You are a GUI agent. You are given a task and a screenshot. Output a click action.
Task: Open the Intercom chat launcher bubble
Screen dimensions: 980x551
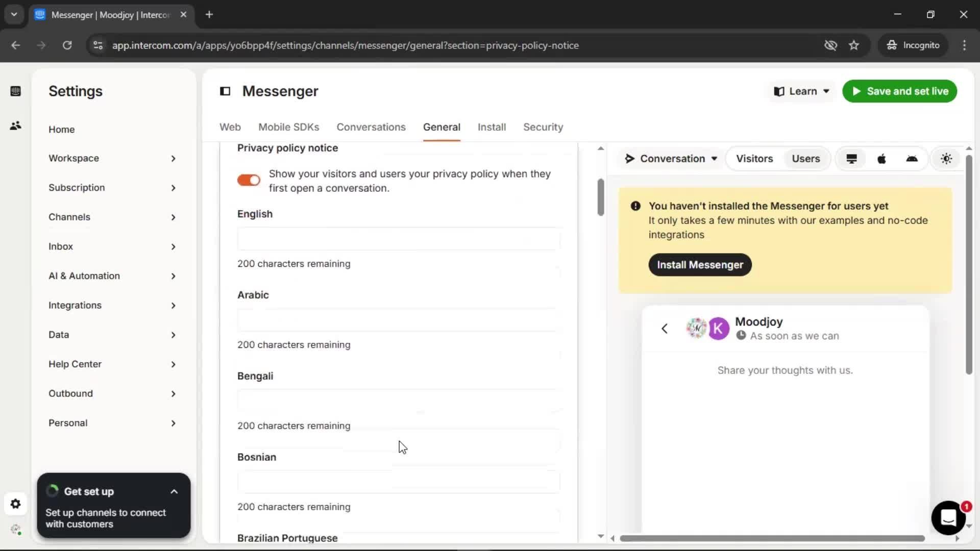pos(948,518)
